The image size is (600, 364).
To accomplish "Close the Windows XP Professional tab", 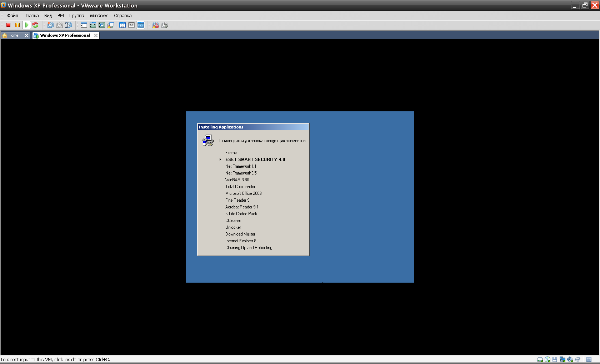I will [96, 35].
